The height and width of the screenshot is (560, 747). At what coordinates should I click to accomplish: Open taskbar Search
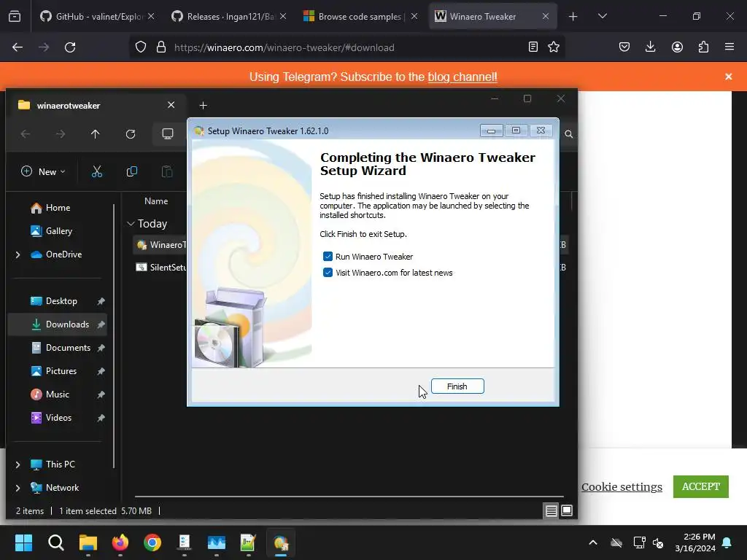tap(55, 542)
